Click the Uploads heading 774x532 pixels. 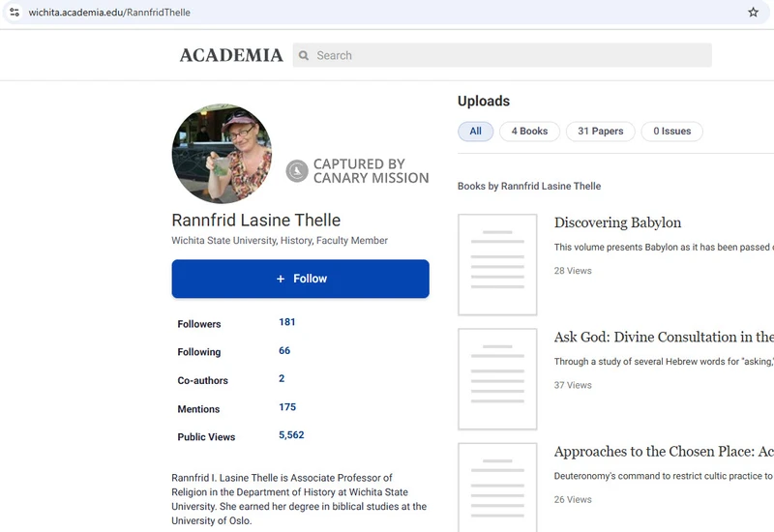(483, 102)
